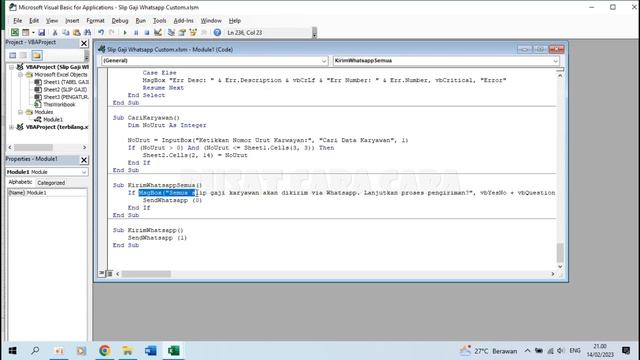The width and height of the screenshot is (640, 360).
Task: Open Find with the binoculars icon
Action: tap(87, 32)
